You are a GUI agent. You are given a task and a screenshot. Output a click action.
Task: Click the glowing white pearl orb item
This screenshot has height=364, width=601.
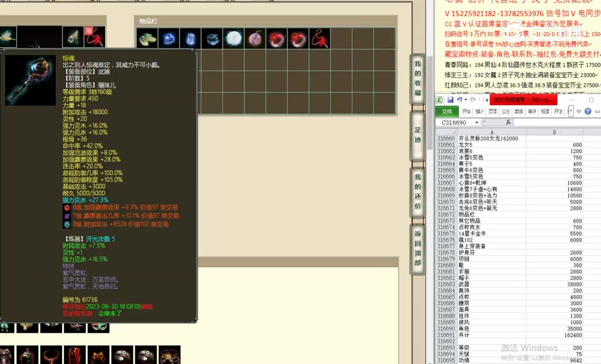tap(233, 38)
